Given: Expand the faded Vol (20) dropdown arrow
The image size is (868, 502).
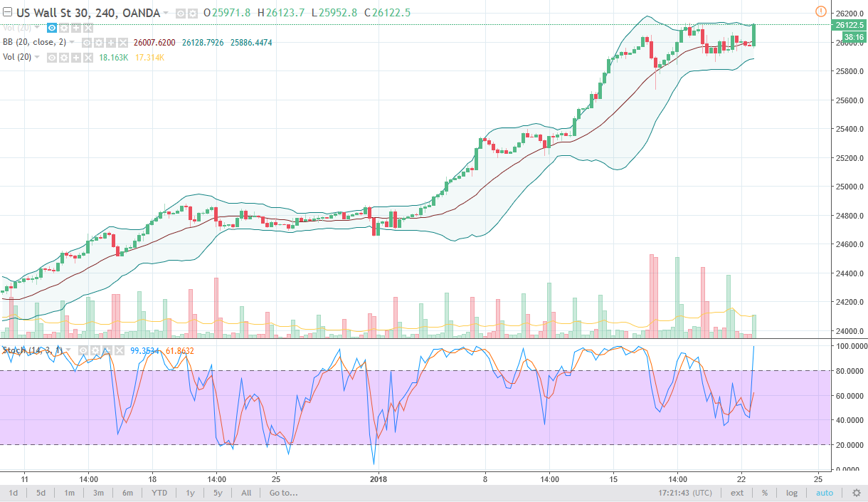Looking at the screenshot, I should click(x=37, y=28).
